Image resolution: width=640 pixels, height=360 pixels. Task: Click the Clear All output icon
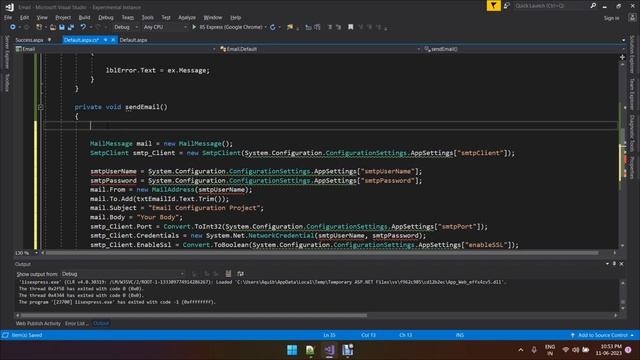click(x=228, y=274)
